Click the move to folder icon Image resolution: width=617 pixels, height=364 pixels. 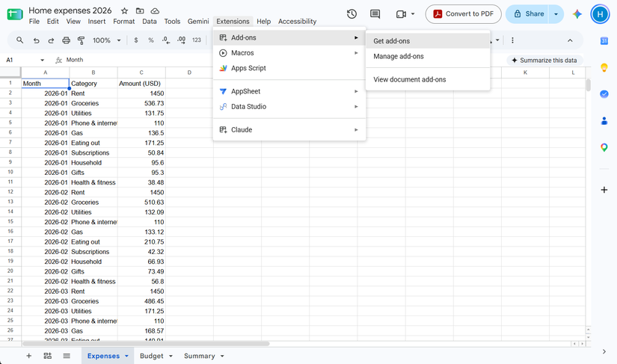pos(140,11)
